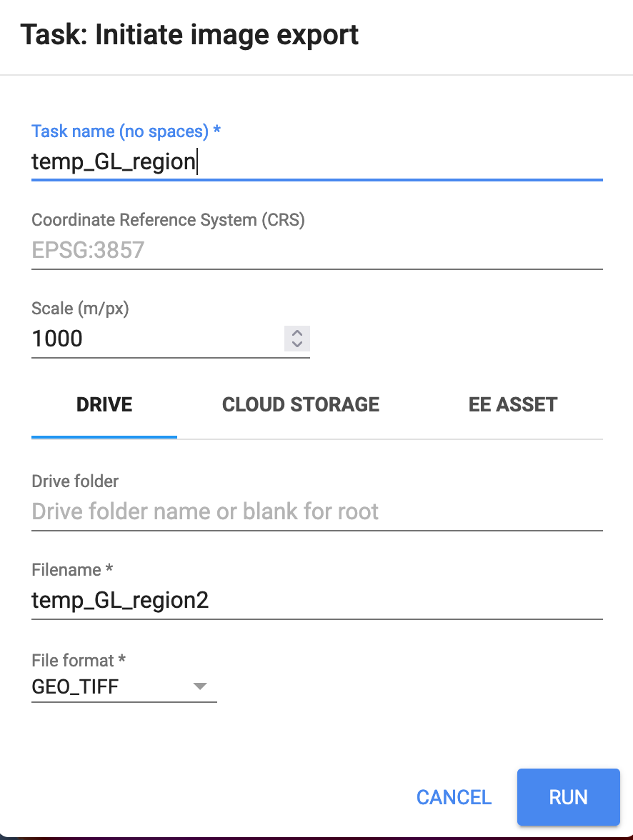Click the 'Drive folder' label

[x=75, y=481]
